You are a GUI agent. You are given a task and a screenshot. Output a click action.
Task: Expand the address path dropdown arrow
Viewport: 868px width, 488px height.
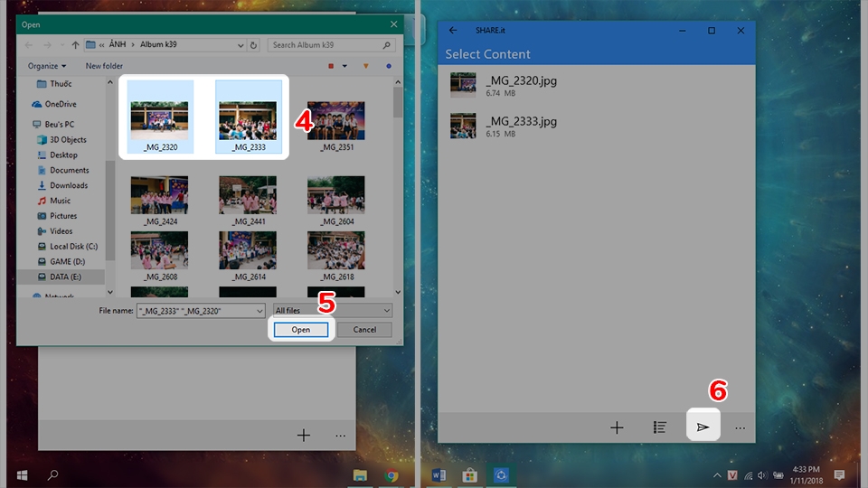pyautogui.click(x=241, y=45)
